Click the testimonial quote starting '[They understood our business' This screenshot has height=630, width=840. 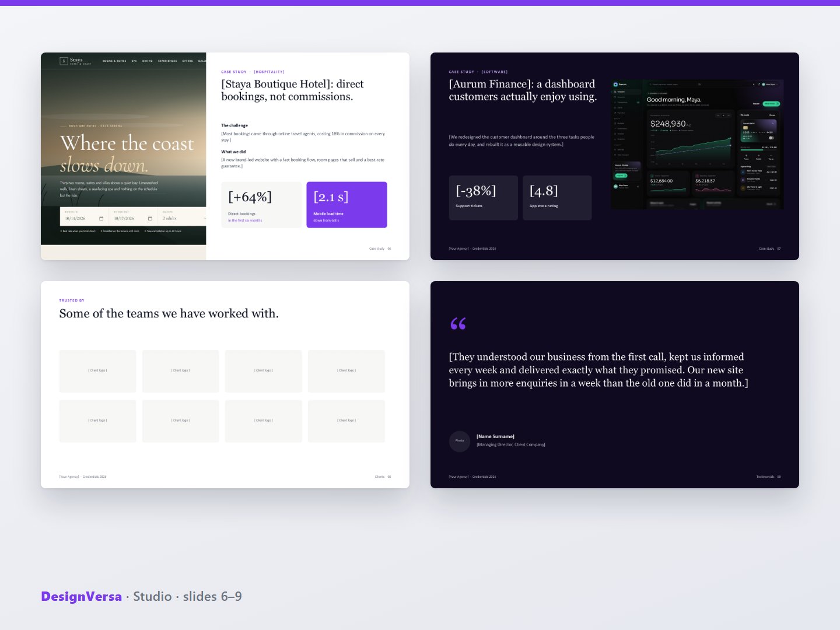pos(598,370)
